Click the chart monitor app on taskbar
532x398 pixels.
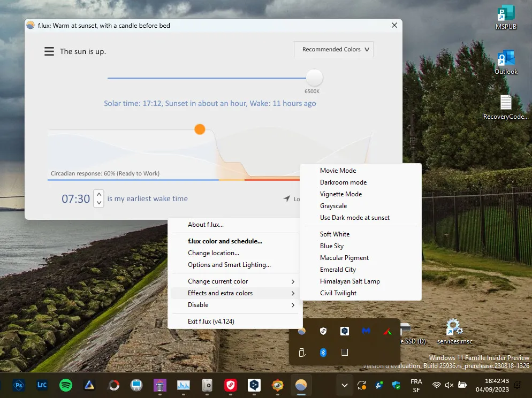pyautogui.click(x=184, y=385)
